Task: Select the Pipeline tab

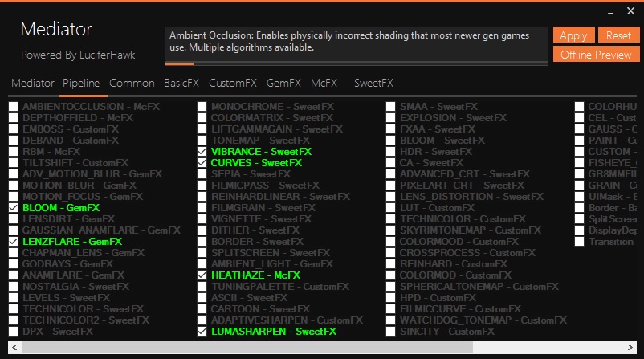Action: click(x=81, y=83)
